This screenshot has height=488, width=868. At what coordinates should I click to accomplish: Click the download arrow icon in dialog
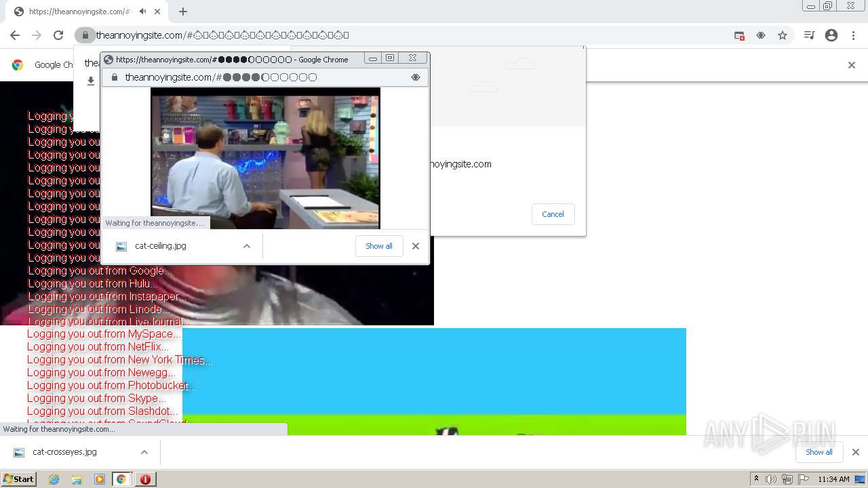(91, 81)
